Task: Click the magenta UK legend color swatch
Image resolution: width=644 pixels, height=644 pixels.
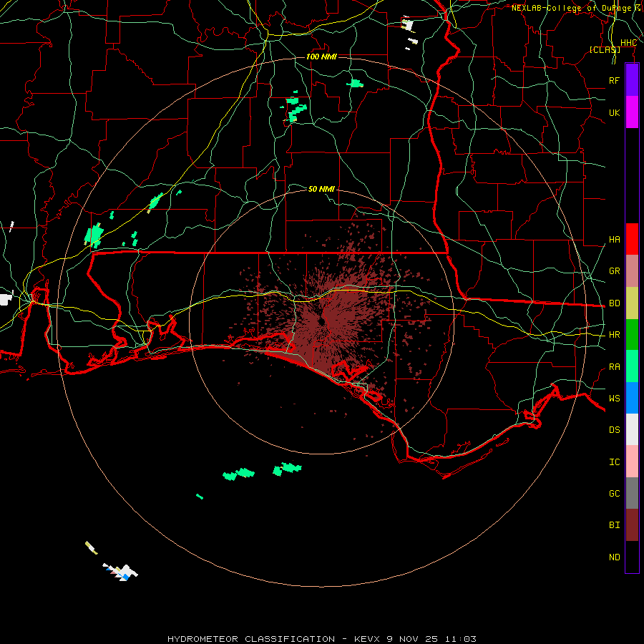Action: [x=632, y=112]
